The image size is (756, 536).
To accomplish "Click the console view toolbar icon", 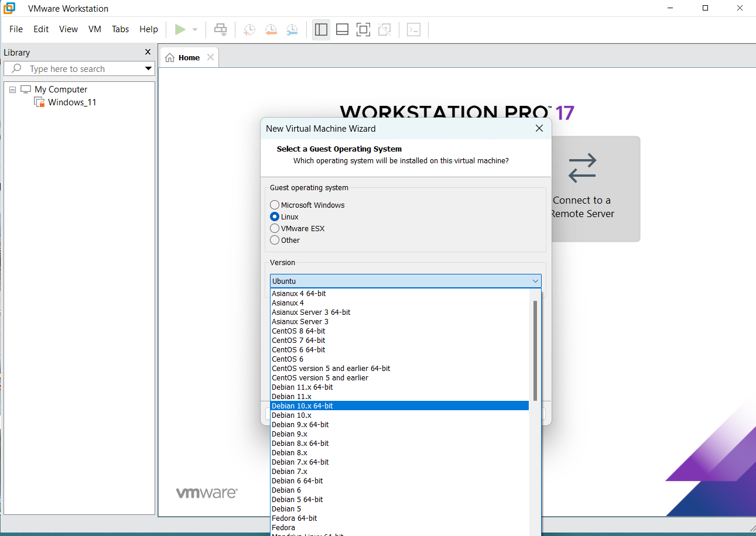I will (414, 29).
